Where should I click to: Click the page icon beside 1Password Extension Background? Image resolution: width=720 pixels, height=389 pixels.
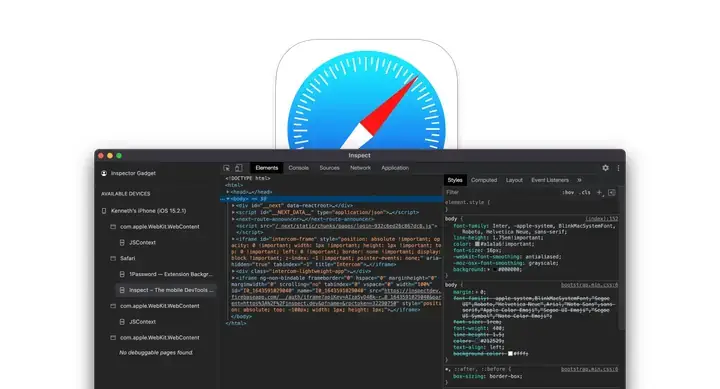point(122,274)
